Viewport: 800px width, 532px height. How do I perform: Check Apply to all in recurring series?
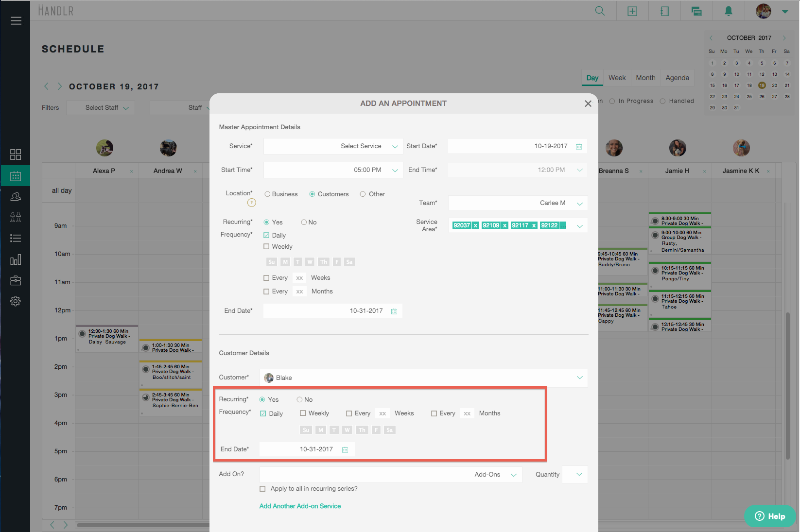(263, 489)
